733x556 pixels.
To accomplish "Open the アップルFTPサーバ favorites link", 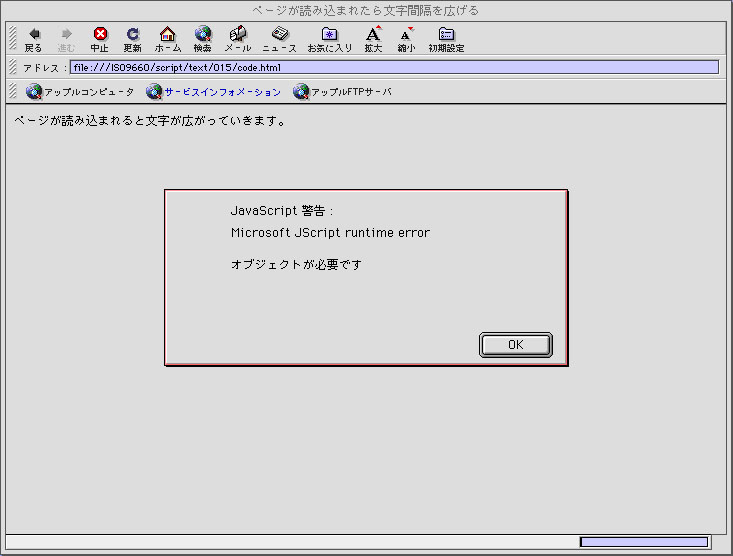I will [342, 92].
